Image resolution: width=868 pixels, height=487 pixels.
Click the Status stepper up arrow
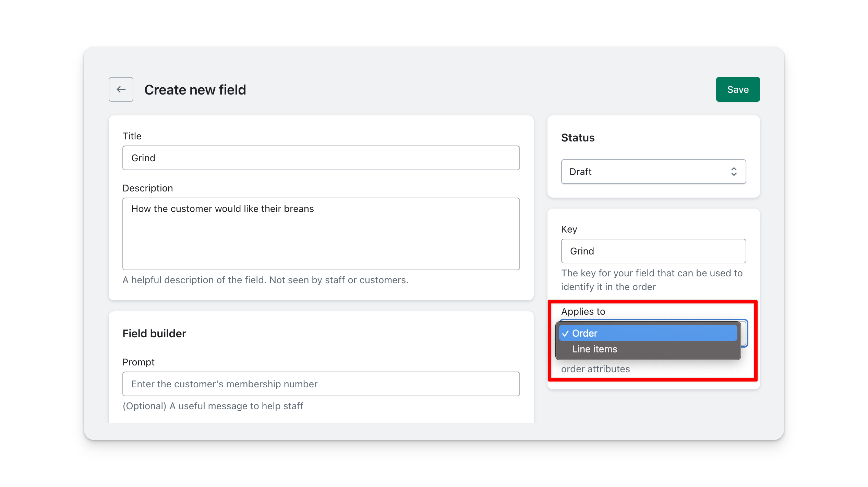tap(734, 169)
